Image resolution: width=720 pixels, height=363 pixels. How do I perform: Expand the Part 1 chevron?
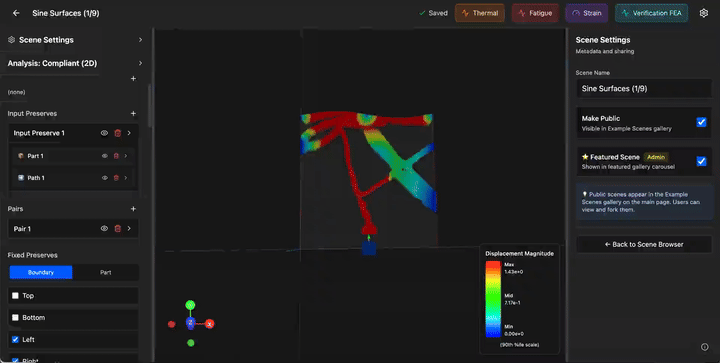(126, 156)
